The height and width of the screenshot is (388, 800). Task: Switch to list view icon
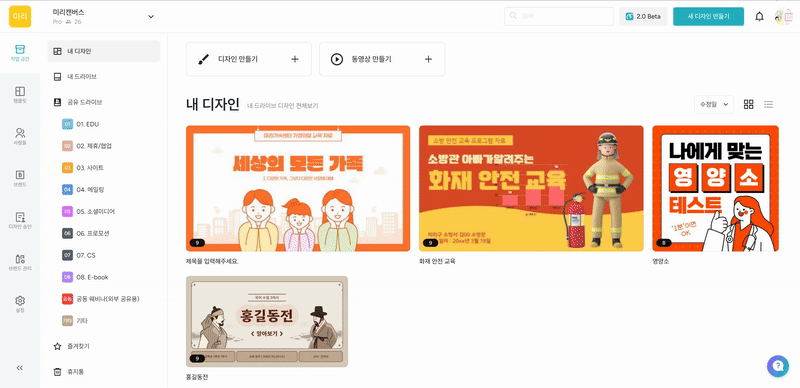click(x=768, y=104)
